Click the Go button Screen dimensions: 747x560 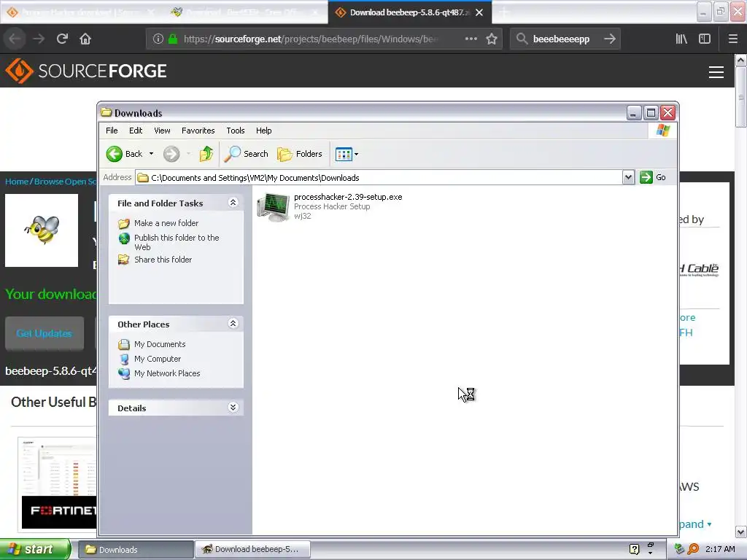tap(653, 177)
